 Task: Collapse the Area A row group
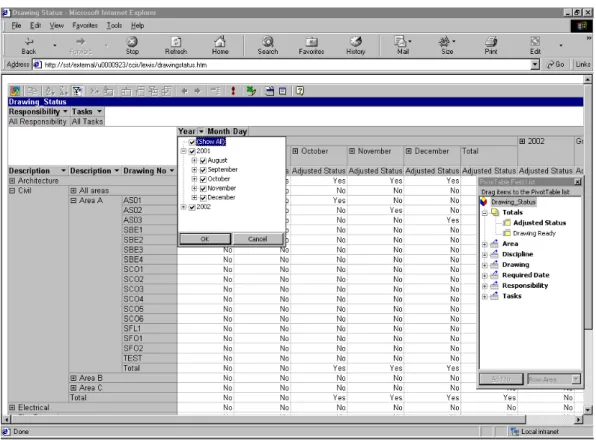[x=73, y=201]
